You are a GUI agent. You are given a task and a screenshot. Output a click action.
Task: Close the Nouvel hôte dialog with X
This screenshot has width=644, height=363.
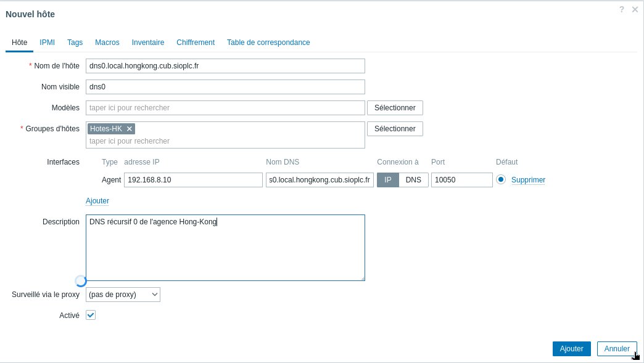point(635,10)
